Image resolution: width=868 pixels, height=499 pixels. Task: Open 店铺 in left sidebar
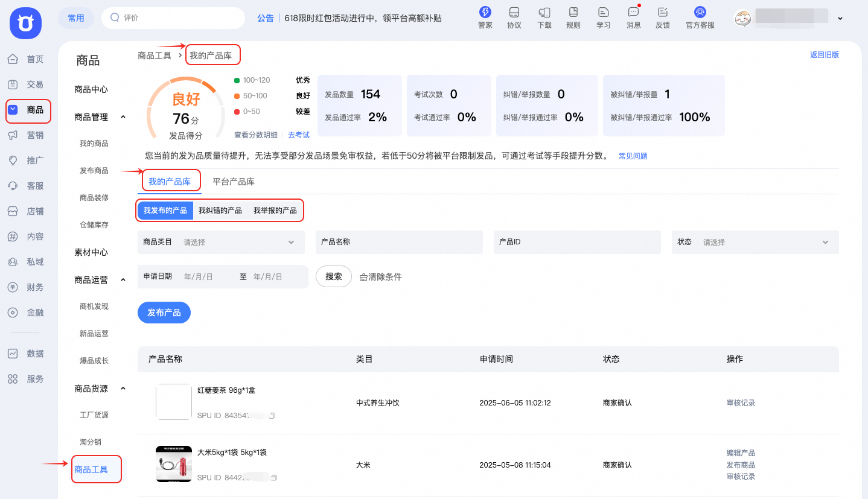26,211
